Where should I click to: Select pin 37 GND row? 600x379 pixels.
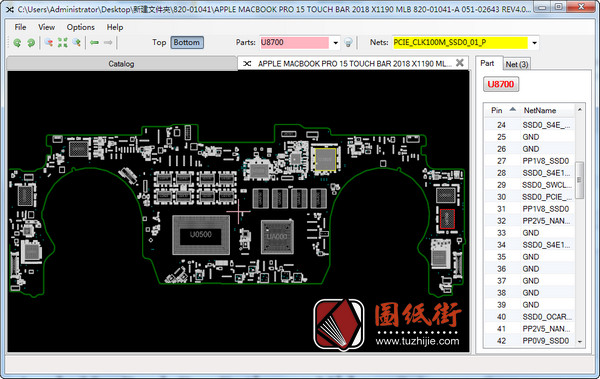tap(530, 281)
